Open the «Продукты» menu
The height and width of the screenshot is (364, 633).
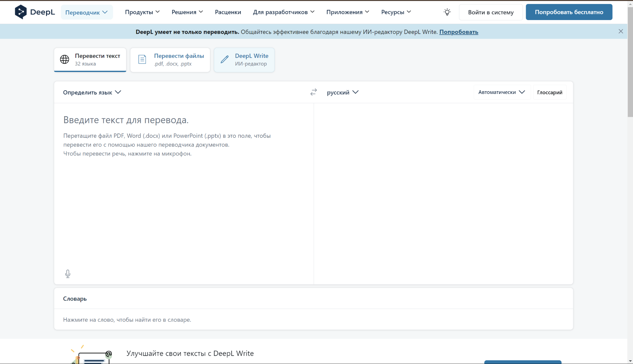tap(142, 12)
